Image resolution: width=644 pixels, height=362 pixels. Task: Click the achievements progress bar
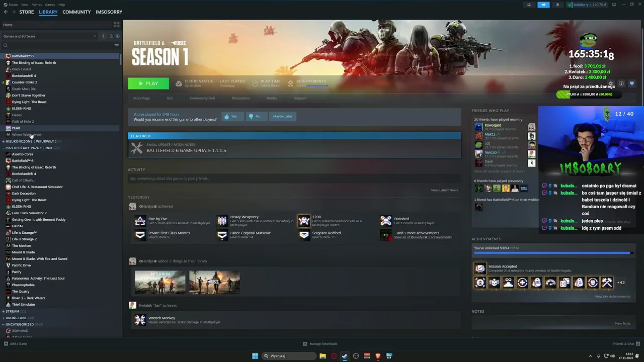tap(553, 253)
